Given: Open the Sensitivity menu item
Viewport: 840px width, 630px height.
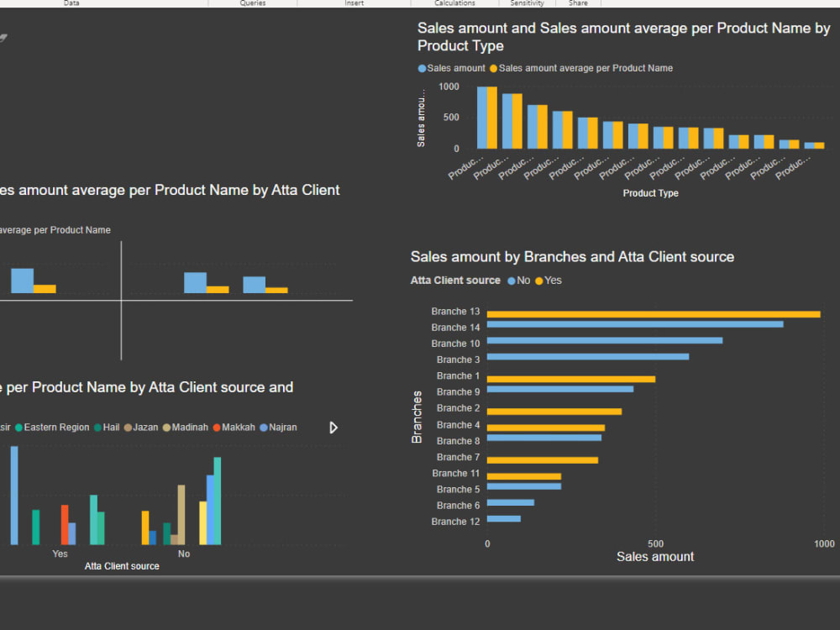Looking at the screenshot, I should click(527, 3).
